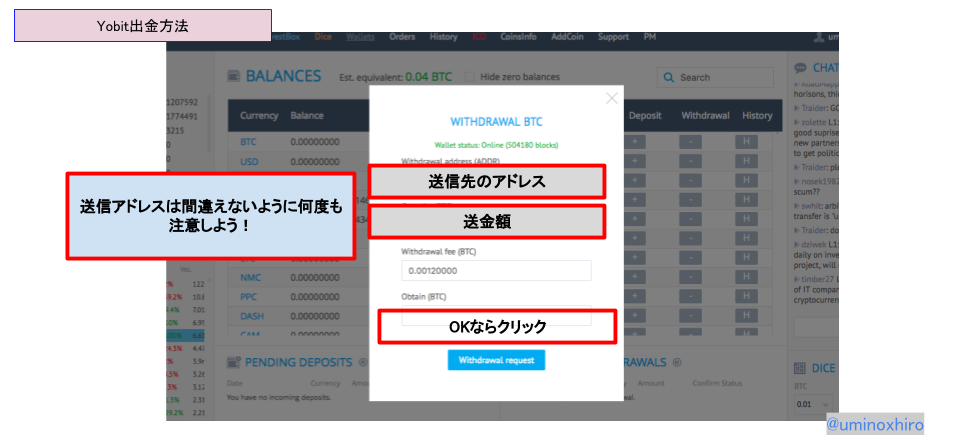Open the Dice menu item
Image resolution: width=954 pixels, height=443 pixels.
coord(323,37)
